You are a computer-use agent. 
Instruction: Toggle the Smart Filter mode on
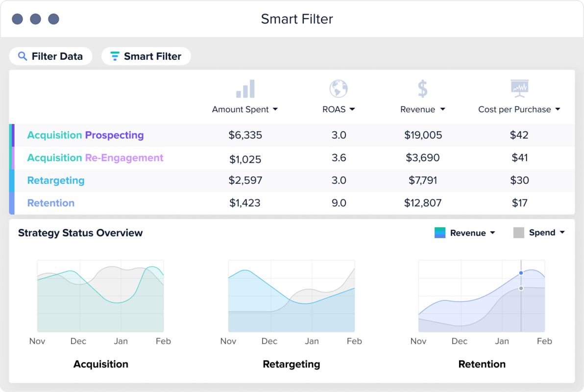coord(146,56)
